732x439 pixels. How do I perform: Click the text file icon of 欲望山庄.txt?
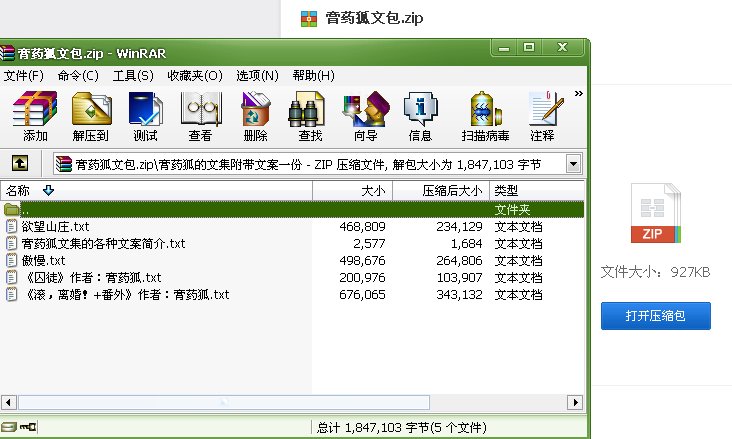point(11,227)
